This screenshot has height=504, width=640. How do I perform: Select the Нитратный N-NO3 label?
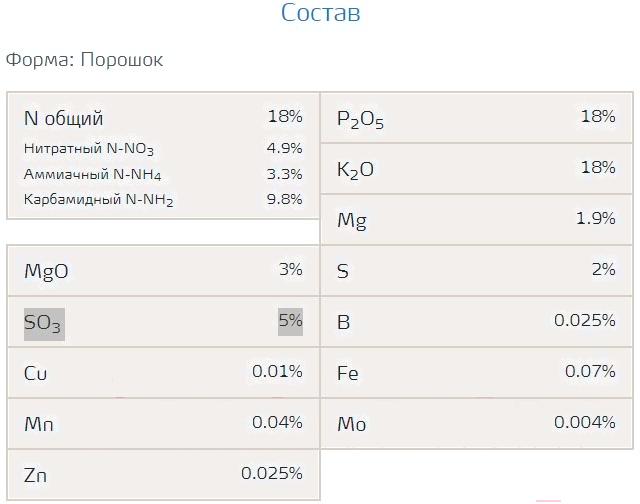pyautogui.click(x=89, y=149)
